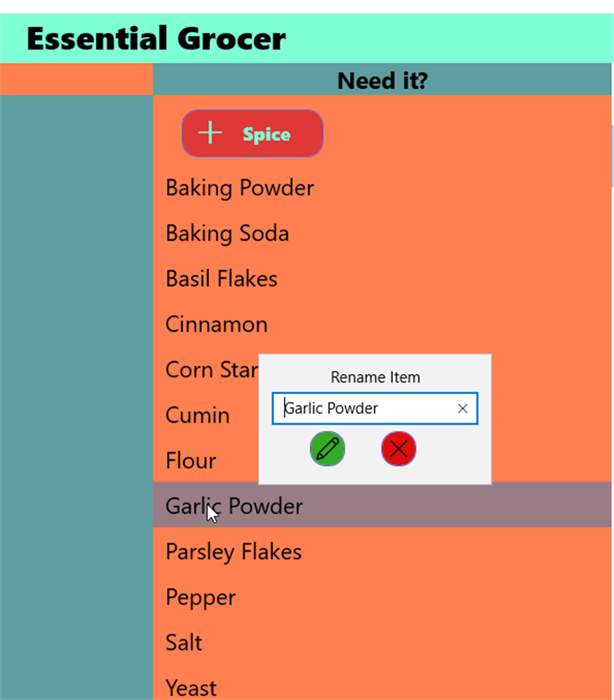Pick the Cinnamon list item
Image resolution: width=614 pixels, height=700 pixels.
[217, 325]
